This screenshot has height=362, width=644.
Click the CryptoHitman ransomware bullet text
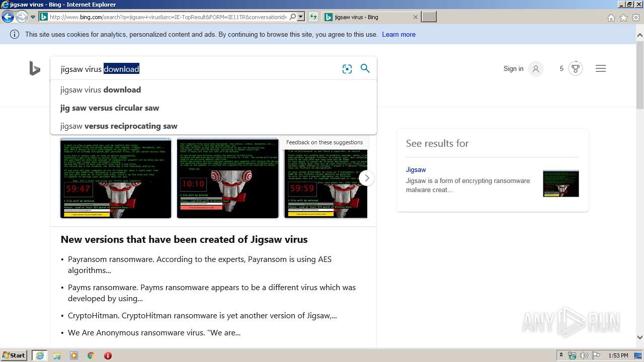click(202, 316)
